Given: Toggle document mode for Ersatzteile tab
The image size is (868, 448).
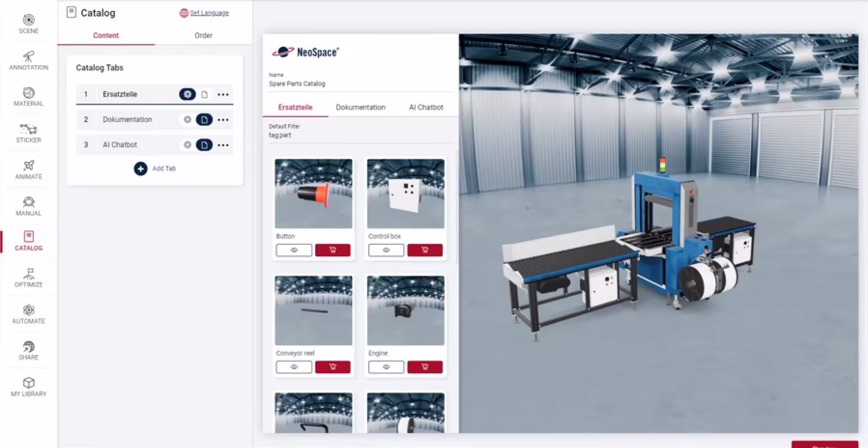Looking at the screenshot, I should pyautogui.click(x=204, y=95).
